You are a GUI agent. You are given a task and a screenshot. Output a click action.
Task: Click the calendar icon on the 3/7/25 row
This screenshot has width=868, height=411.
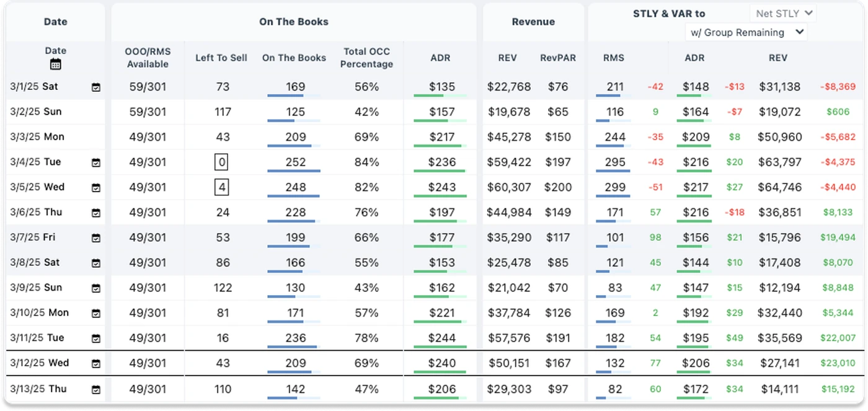96,237
